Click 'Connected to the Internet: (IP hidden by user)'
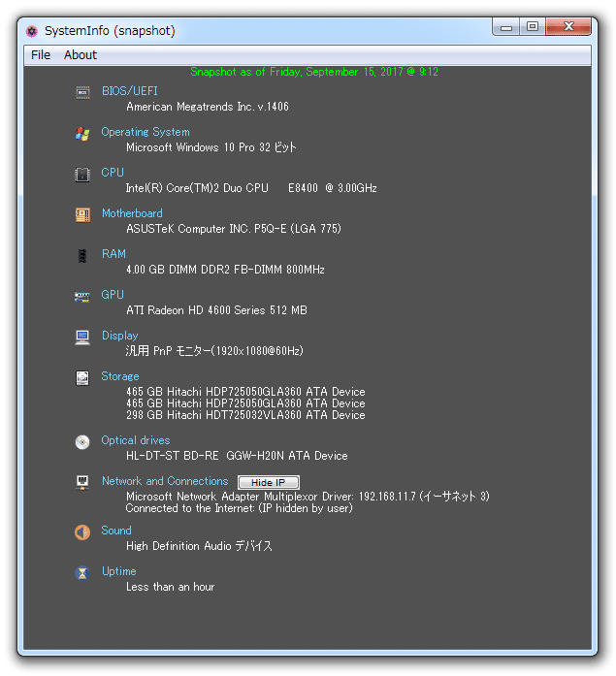616x676 pixels. [x=240, y=508]
